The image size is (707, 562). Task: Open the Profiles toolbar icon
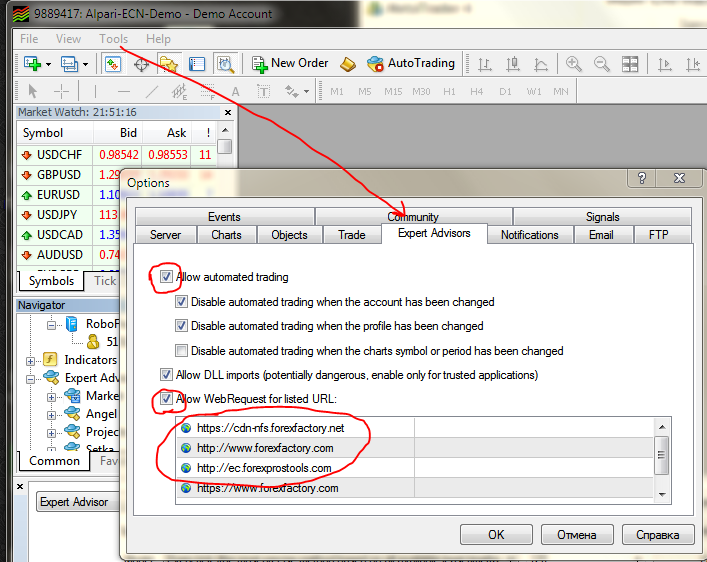69,64
